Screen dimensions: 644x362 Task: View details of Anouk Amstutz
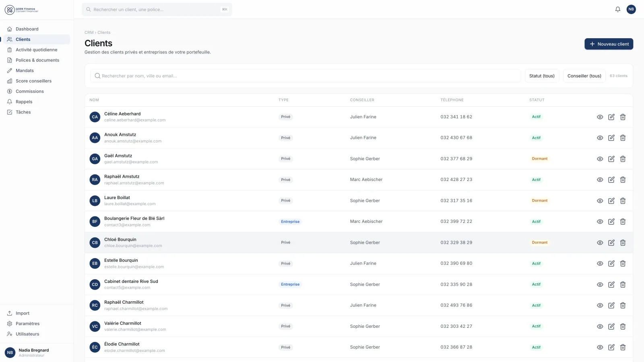(600, 138)
